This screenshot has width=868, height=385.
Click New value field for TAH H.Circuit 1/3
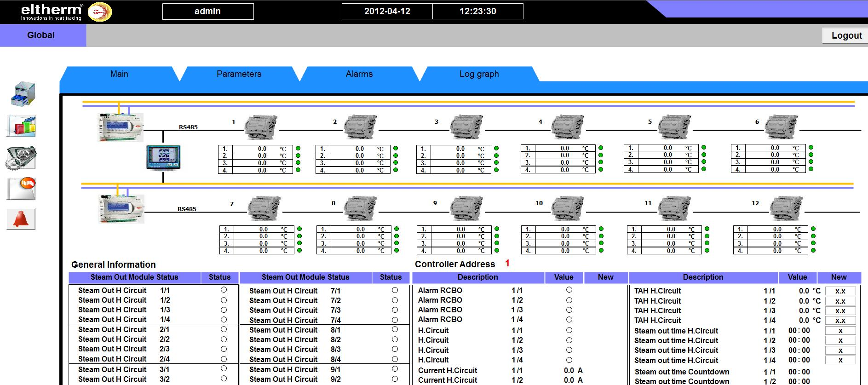tap(840, 310)
